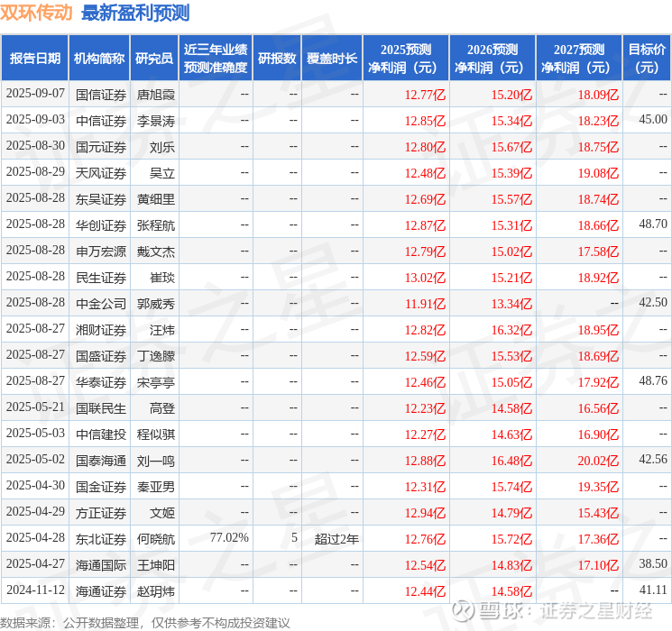Click the 研究员 column header
672x631 pixels.
(154, 59)
